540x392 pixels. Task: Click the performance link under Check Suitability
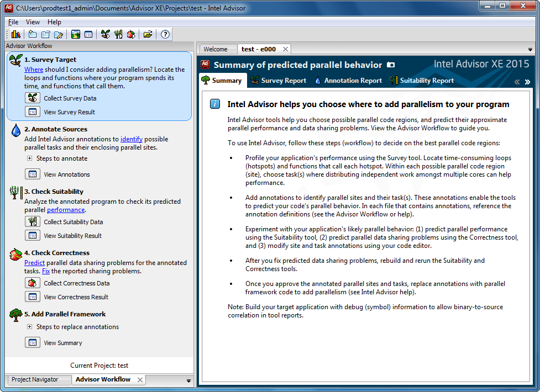[66, 210]
